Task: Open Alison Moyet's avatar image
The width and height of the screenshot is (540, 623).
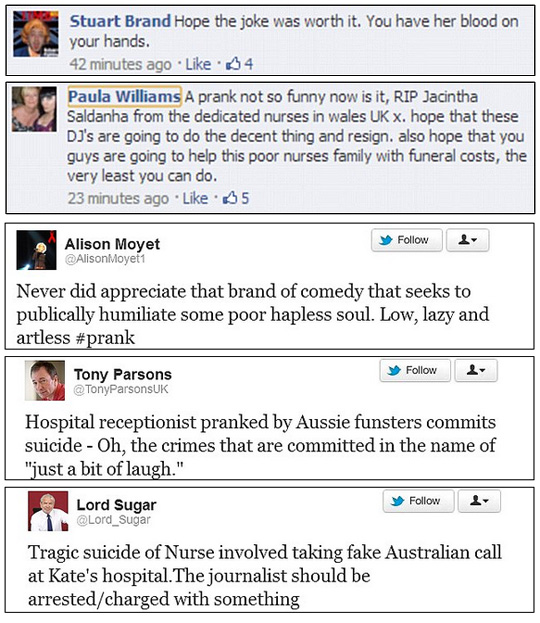Action: tap(36, 250)
